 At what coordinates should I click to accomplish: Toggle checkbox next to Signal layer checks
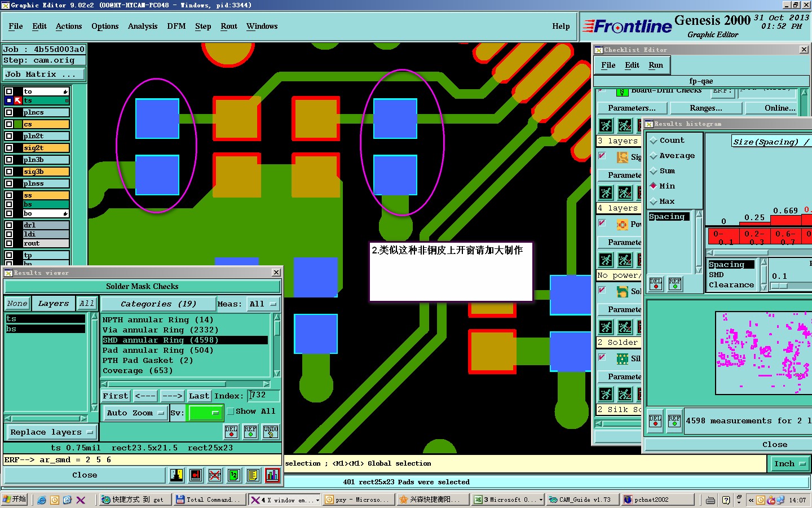tap(602, 156)
